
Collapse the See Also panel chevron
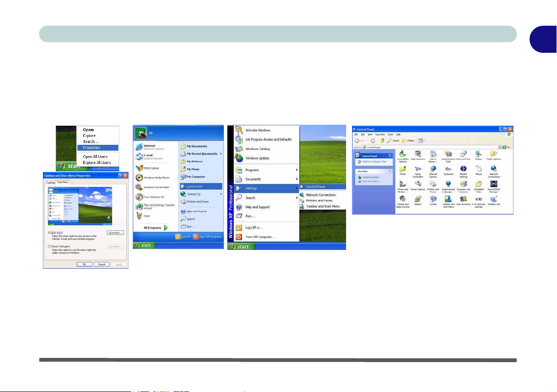390,171
